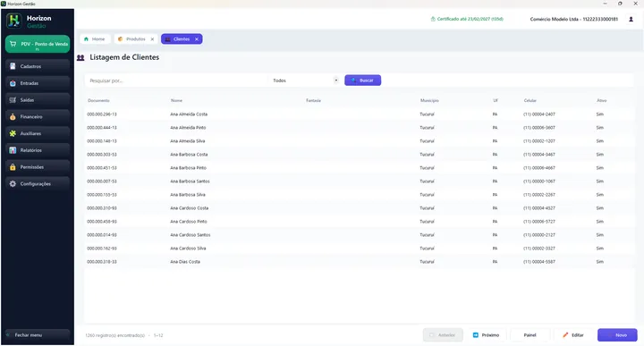Click the Saídas cart icon
The width and height of the screenshot is (644, 346).
13,100
